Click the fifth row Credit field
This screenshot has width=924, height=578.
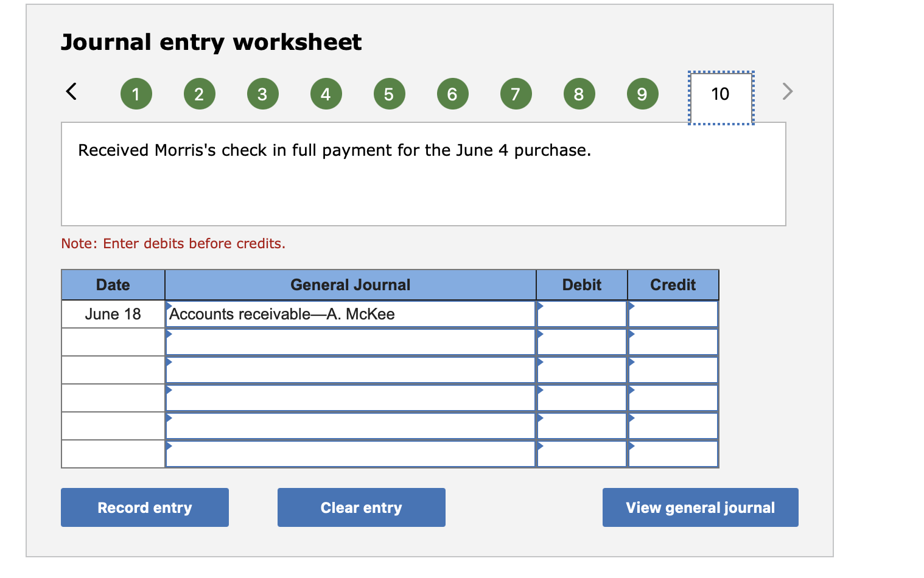pos(673,426)
